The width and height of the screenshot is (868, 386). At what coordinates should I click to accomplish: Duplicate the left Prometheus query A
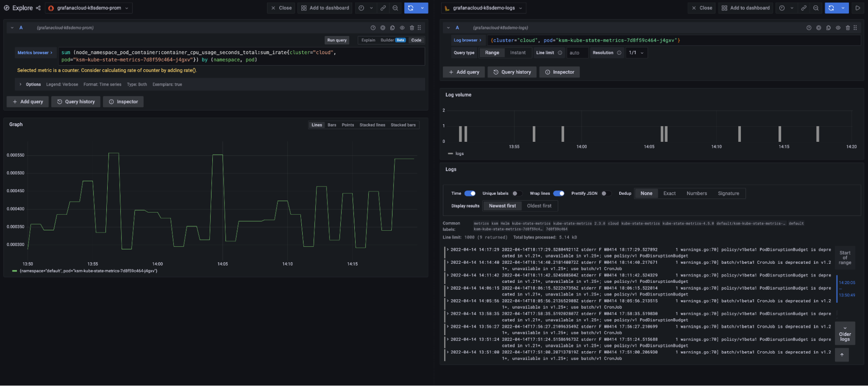pos(393,28)
